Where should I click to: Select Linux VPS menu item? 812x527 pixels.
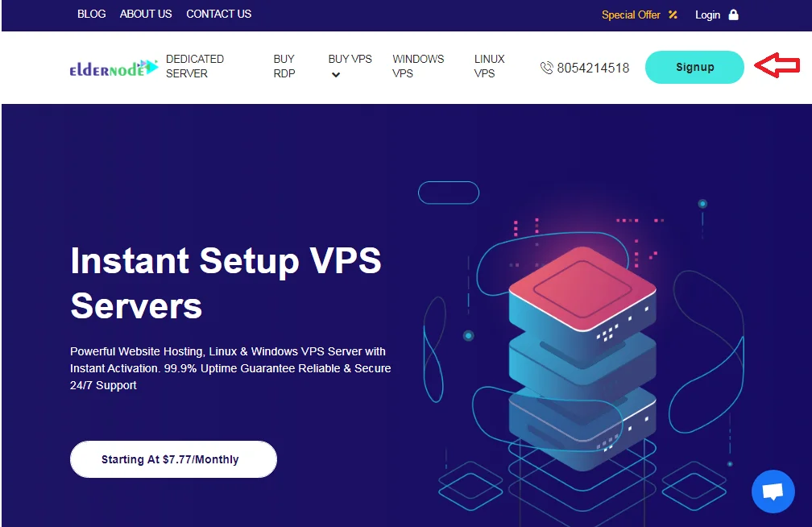click(x=490, y=66)
